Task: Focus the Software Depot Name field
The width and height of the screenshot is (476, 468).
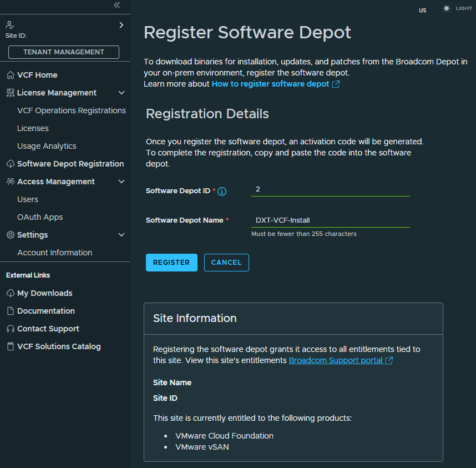Action: (330, 220)
